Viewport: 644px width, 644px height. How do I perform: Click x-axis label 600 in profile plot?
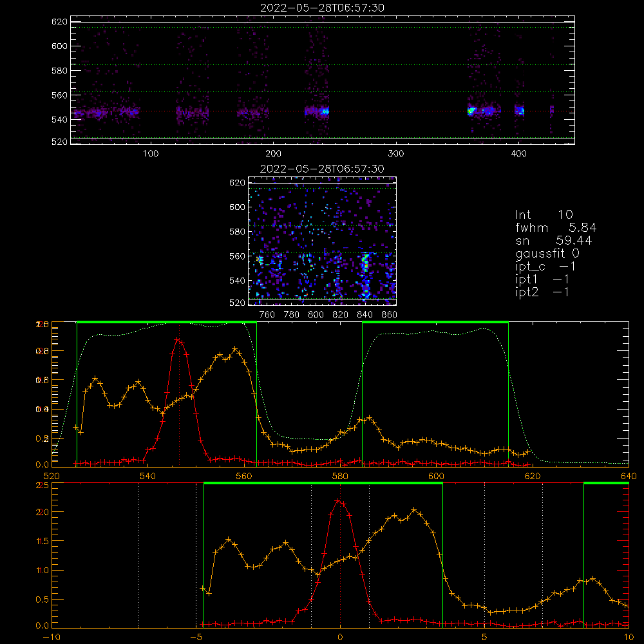436,476
